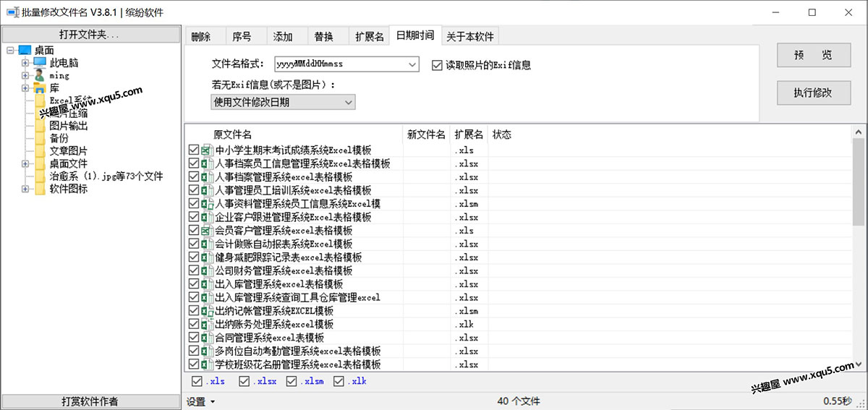Click Excel icon of 学校班级花名册管理系统 row
The image size is (868, 410).
pyautogui.click(x=207, y=364)
